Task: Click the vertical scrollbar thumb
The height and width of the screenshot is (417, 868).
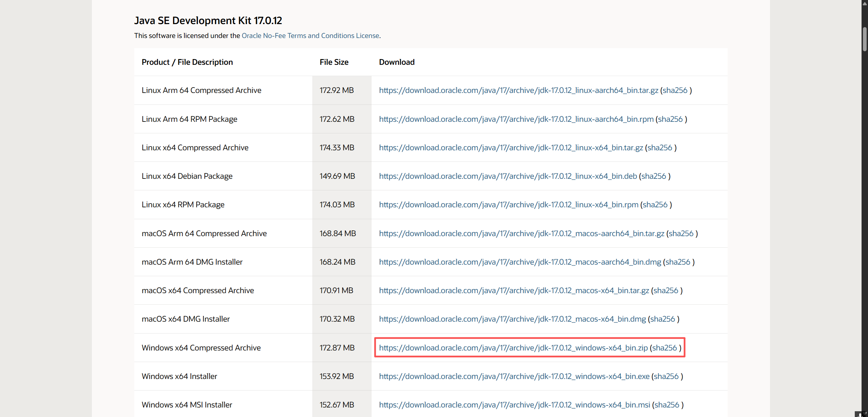Action: [865, 39]
